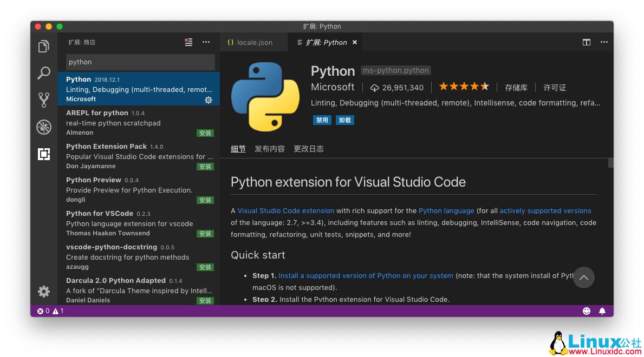This screenshot has height=357, width=644.
Task: Open the Extensions view in activity bar
Action: [x=43, y=154]
